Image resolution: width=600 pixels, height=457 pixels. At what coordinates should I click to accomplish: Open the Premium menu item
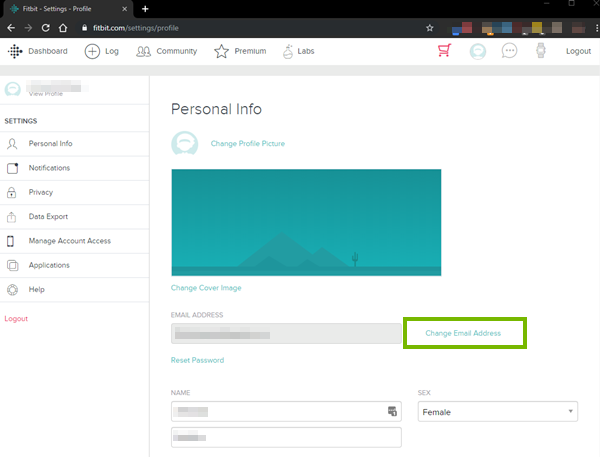(250, 51)
